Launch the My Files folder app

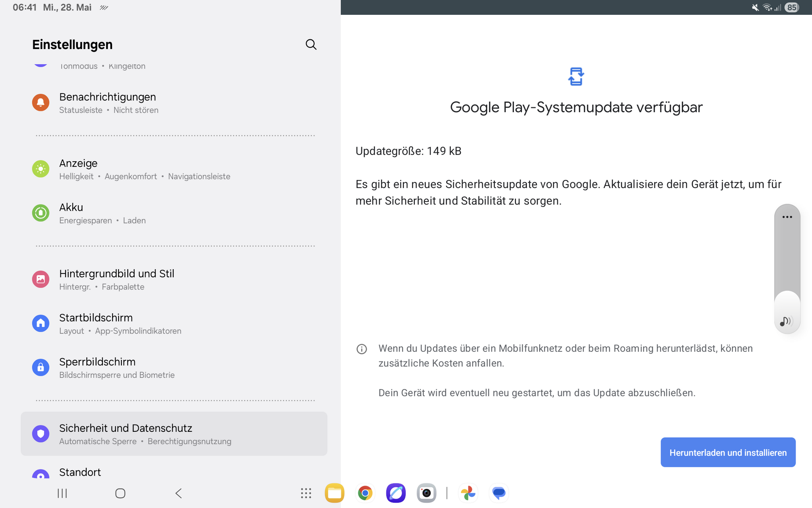[334, 493]
